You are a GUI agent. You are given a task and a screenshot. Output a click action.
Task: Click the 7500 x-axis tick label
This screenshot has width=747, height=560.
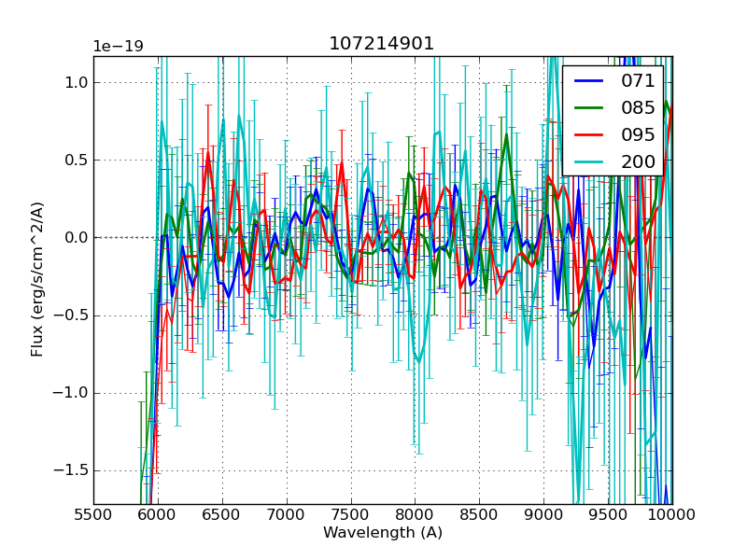pyautogui.click(x=351, y=513)
